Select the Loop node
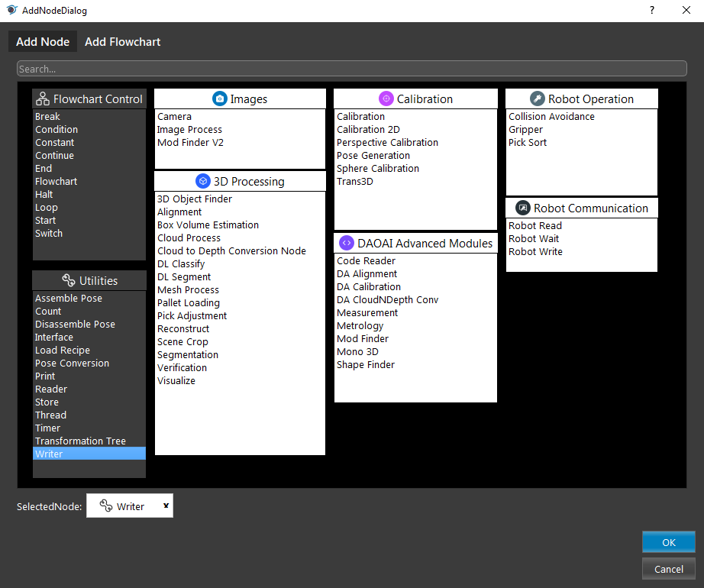The height and width of the screenshot is (588, 704). (47, 208)
